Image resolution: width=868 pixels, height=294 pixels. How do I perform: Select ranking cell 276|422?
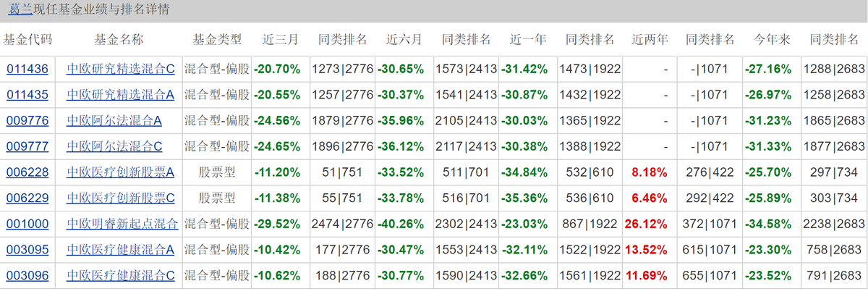pos(710,172)
